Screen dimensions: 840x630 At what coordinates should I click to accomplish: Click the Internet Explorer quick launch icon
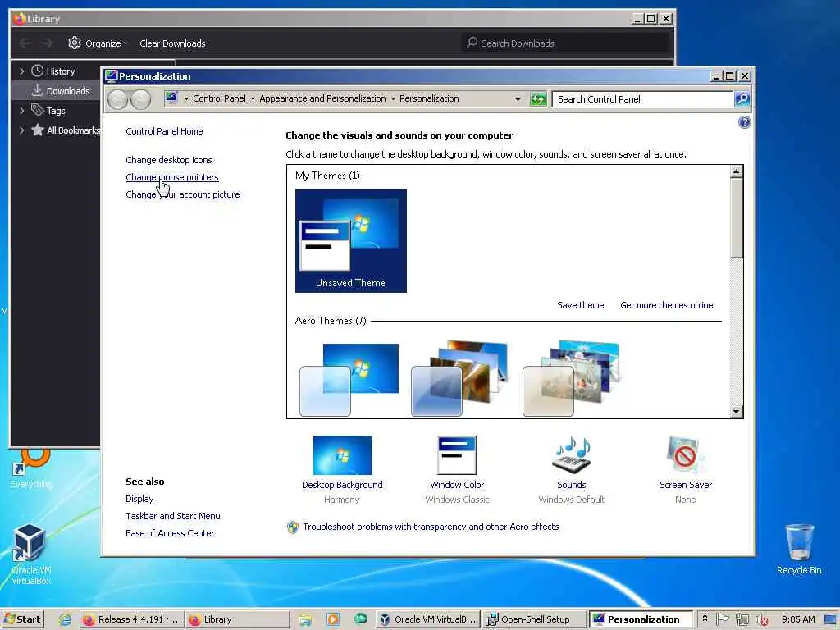pos(65,619)
